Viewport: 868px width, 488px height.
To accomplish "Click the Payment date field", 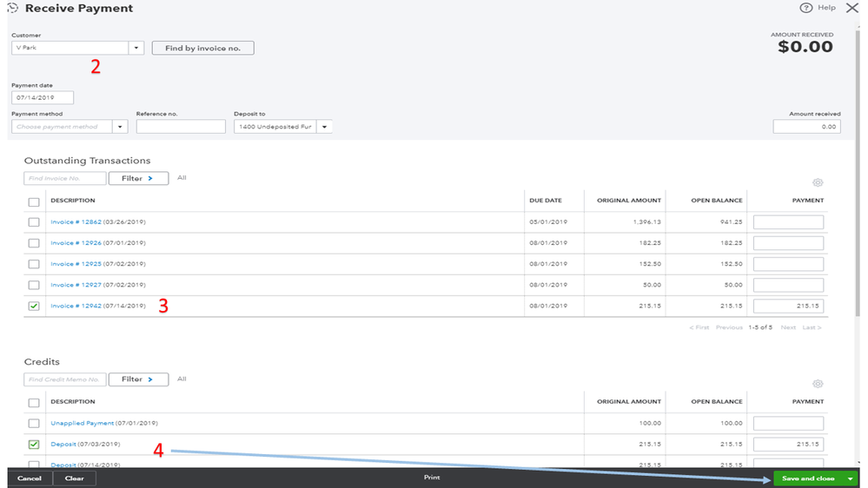I will pos(43,97).
